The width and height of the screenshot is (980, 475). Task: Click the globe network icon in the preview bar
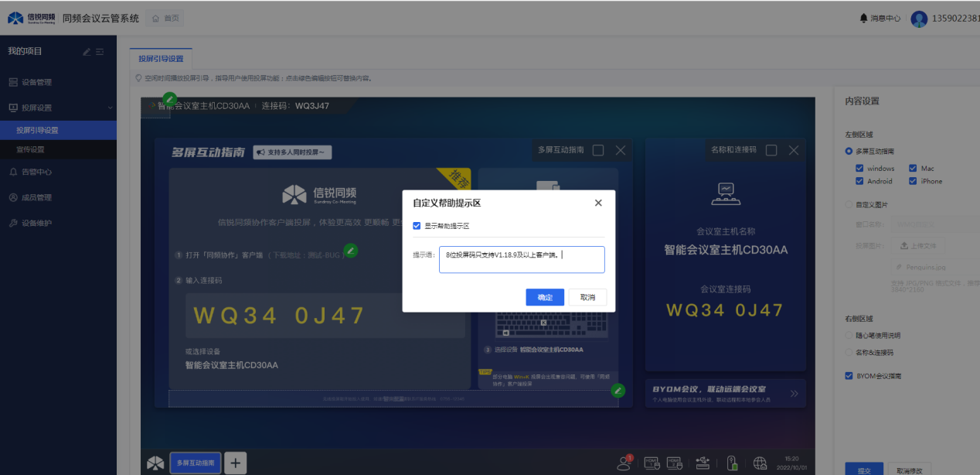click(760, 463)
